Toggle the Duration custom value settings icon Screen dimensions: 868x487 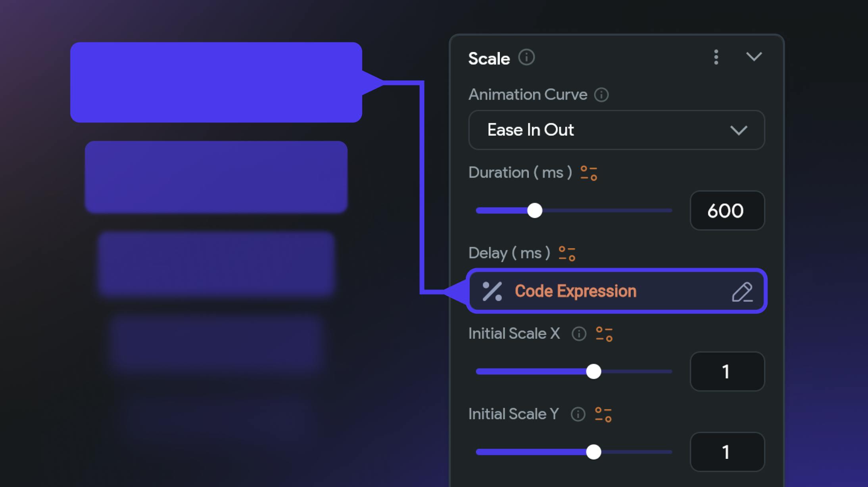coord(589,173)
